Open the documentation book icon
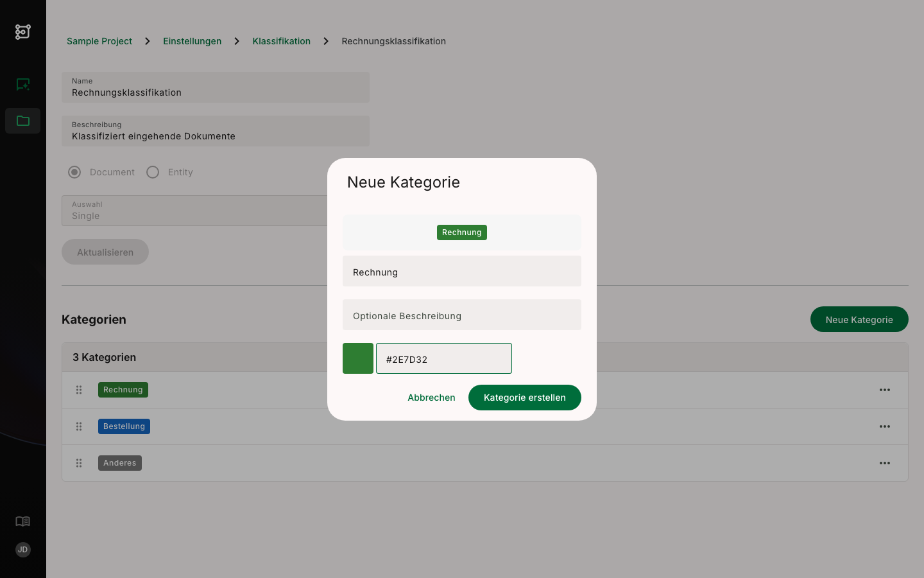924x578 pixels. 23,521
